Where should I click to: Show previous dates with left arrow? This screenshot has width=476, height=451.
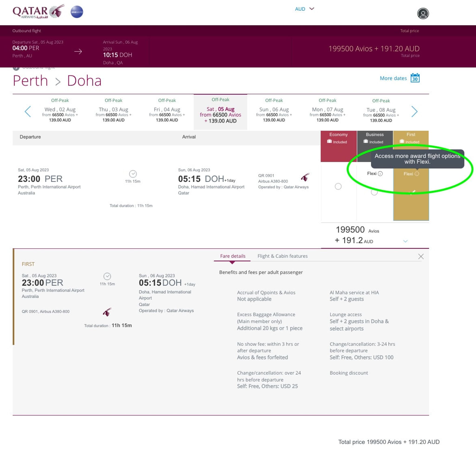point(28,111)
